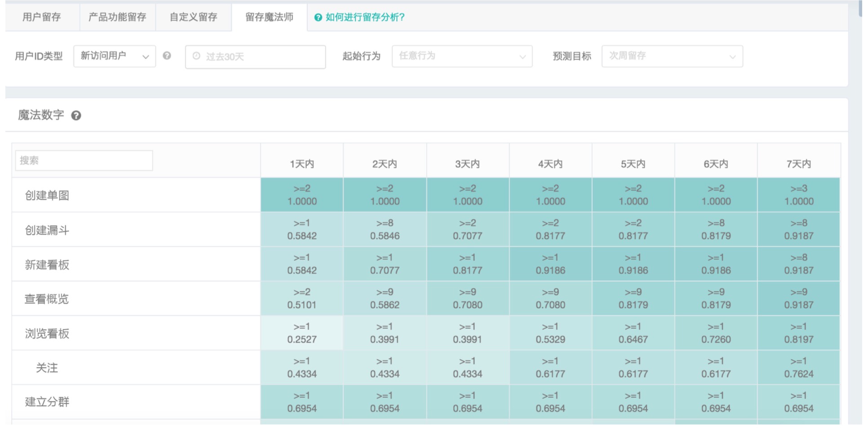Click 关注 1天内 cell with 0.4334
Screen dimensions: 868x428
(302, 367)
